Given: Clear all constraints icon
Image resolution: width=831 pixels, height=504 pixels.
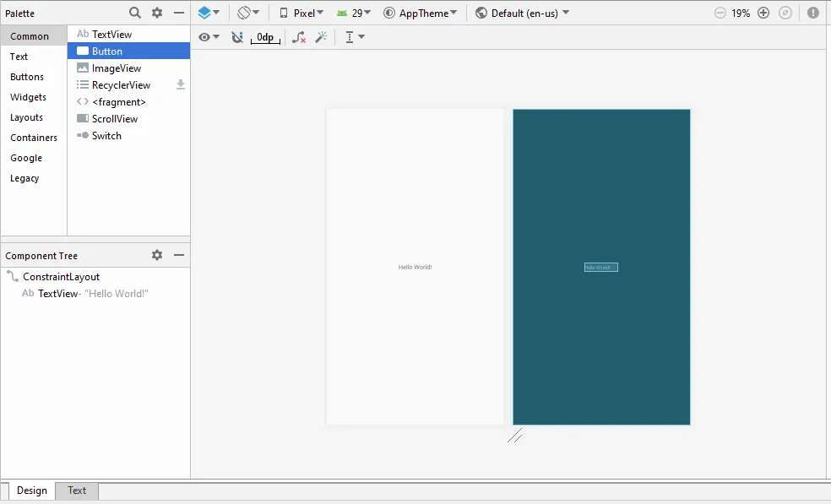Looking at the screenshot, I should point(299,37).
